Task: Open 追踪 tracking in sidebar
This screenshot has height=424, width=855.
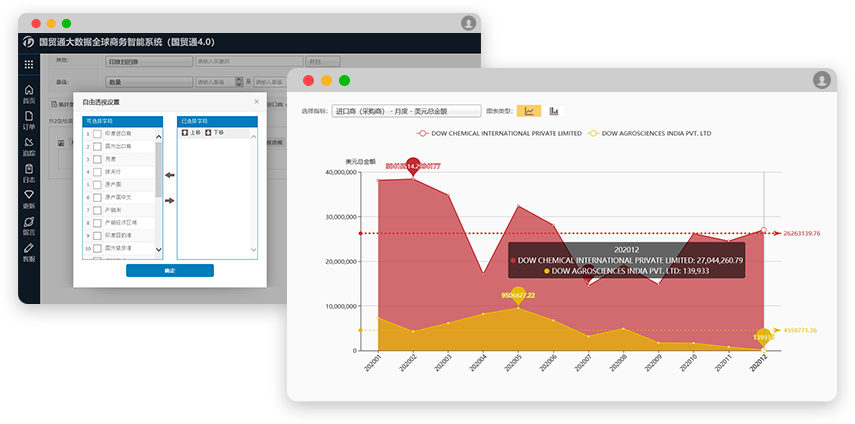Action: (x=29, y=147)
